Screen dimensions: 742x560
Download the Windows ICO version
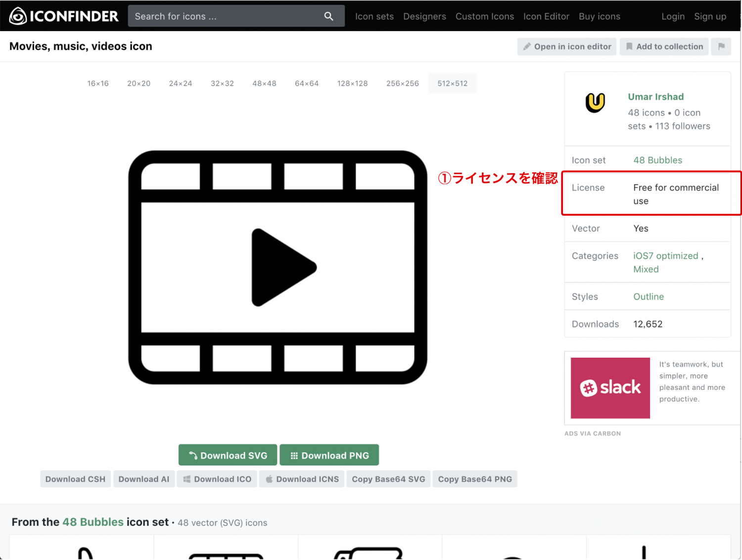[217, 479]
